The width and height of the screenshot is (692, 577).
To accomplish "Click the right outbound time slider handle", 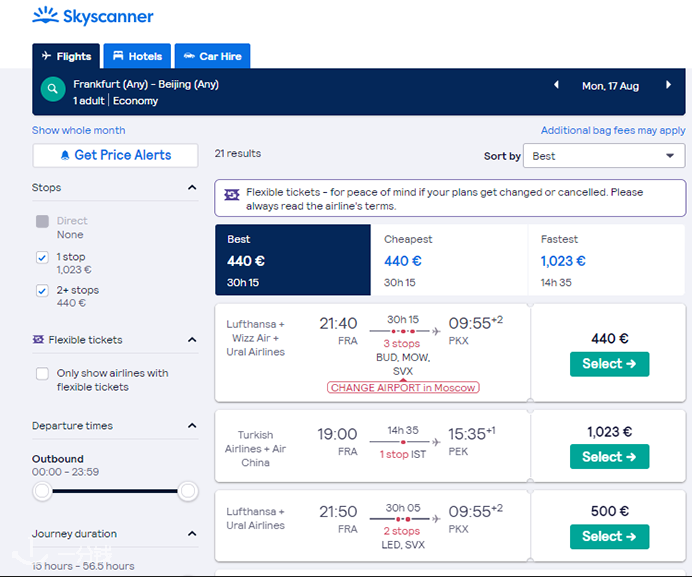I will pyautogui.click(x=188, y=491).
